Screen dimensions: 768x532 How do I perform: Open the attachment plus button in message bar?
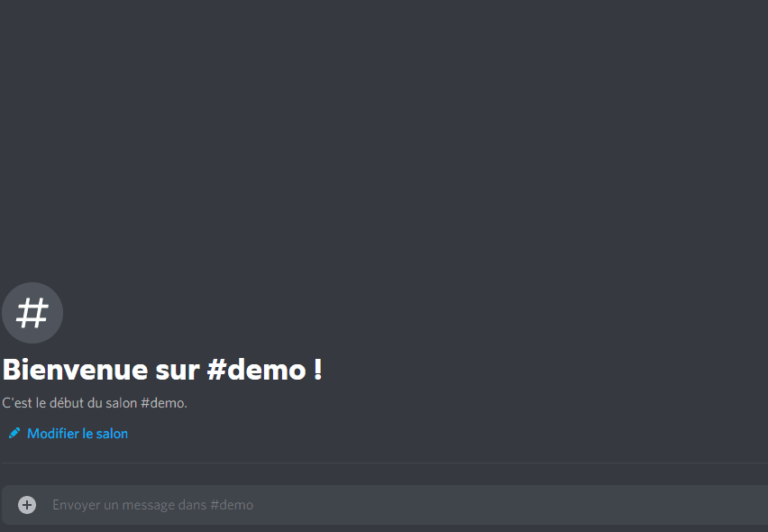[x=27, y=505]
